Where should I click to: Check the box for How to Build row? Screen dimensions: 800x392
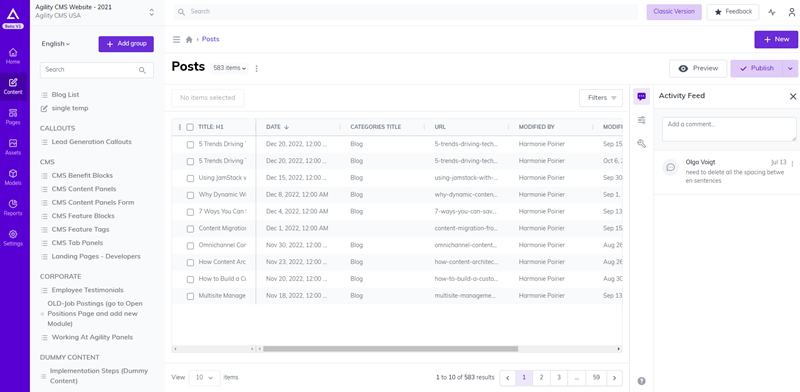click(190, 279)
